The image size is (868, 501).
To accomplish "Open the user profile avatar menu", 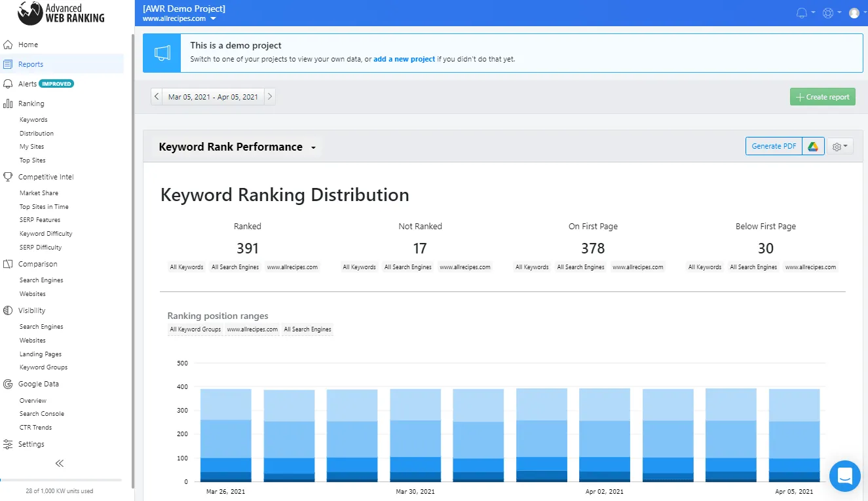I will tap(854, 12).
